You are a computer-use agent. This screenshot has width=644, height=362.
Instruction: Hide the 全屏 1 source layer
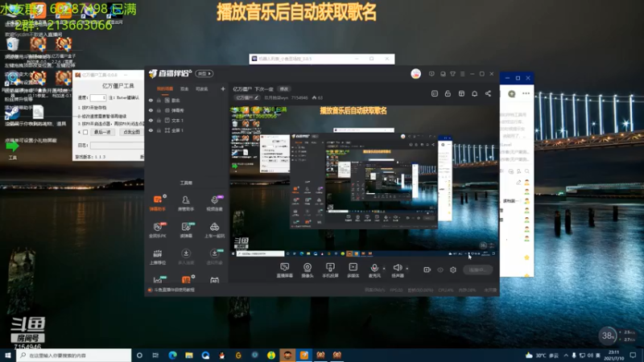tap(151, 130)
